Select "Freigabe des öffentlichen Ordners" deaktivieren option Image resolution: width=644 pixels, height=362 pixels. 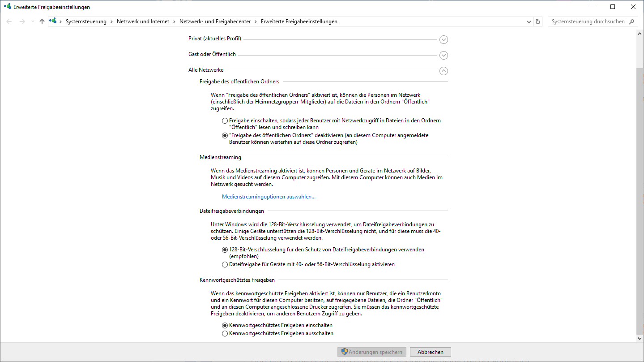coord(225,136)
